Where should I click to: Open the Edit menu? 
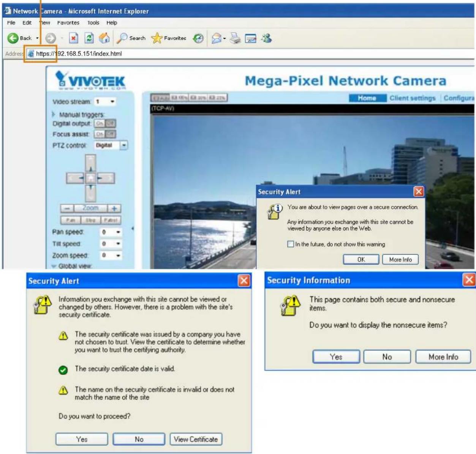pos(27,23)
